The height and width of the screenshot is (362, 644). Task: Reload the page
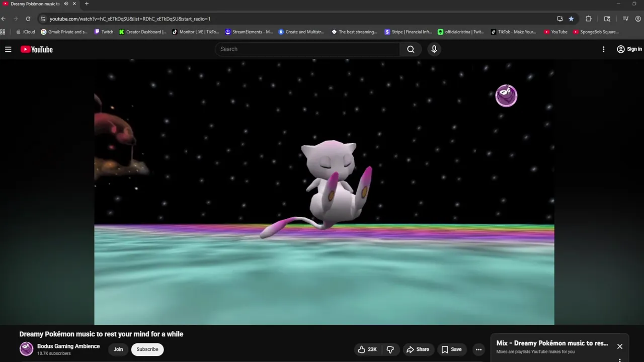(x=28, y=19)
